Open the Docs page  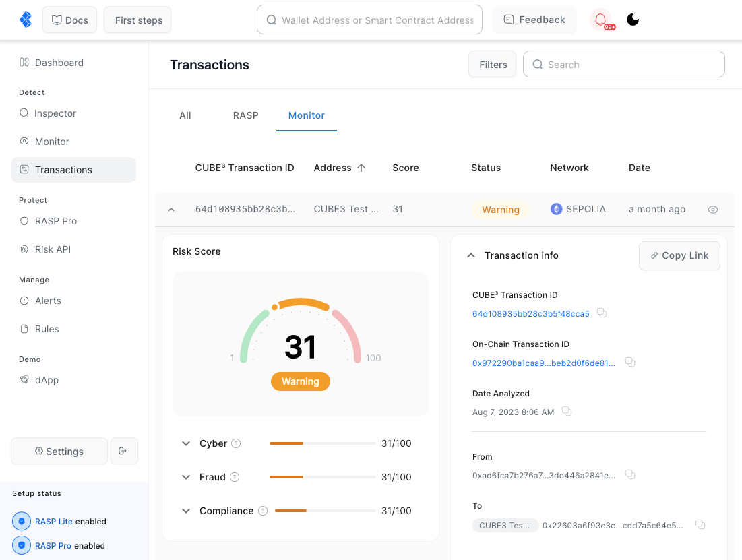[x=69, y=20]
